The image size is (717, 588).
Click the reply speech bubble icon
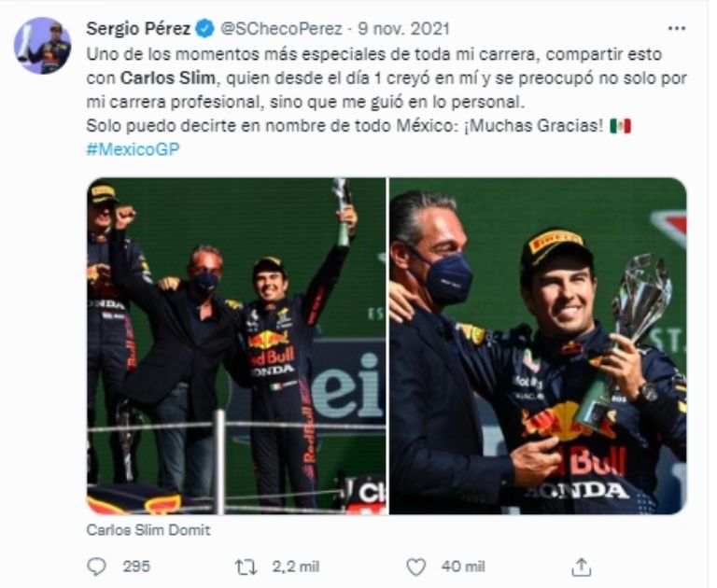pos(96,566)
